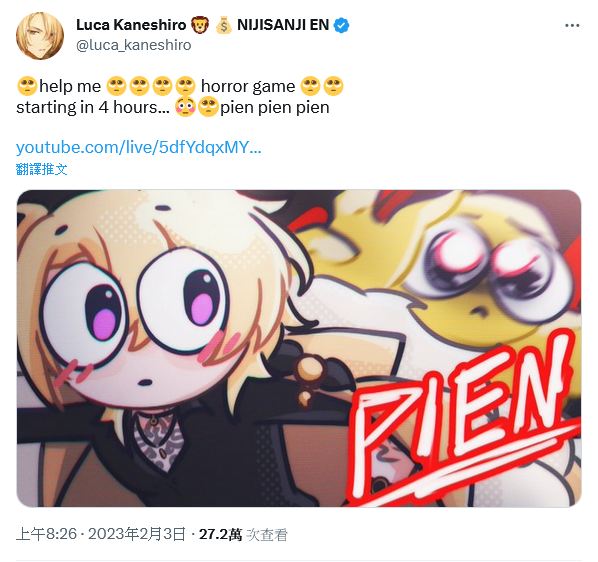The height and width of the screenshot is (562, 598).
Task: Open the three-dot more options menu
Action: coord(572,26)
